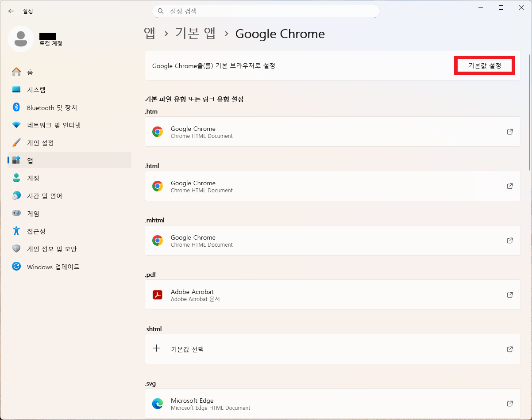Viewport: 532px width, 420px height.
Task: Click the Home icon in the sidebar
Action: click(16, 72)
